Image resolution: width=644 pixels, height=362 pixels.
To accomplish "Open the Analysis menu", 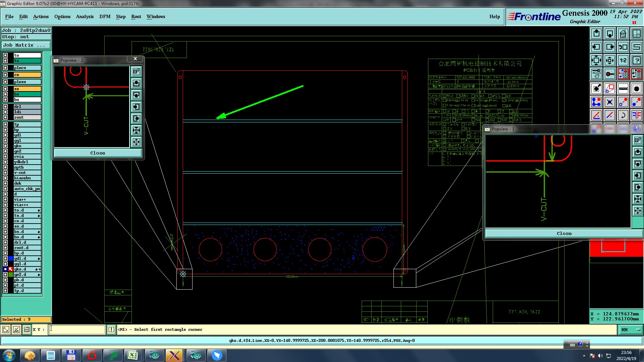I will pos(85,16).
